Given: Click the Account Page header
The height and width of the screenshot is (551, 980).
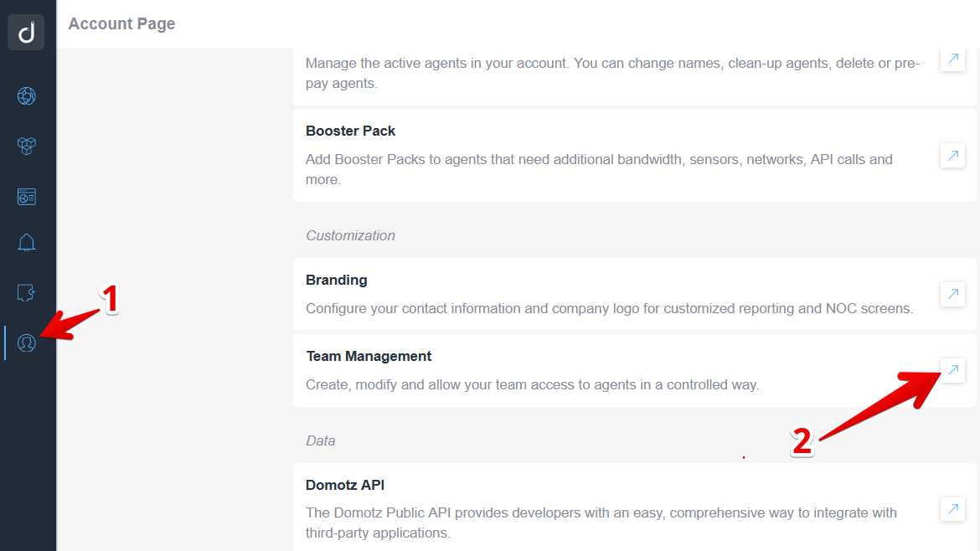Looking at the screenshot, I should point(121,23).
